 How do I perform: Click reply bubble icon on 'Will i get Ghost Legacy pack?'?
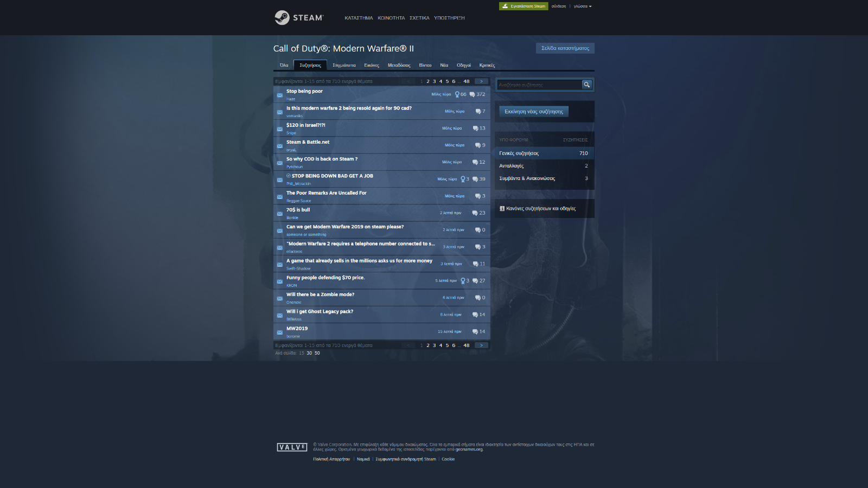click(x=475, y=314)
